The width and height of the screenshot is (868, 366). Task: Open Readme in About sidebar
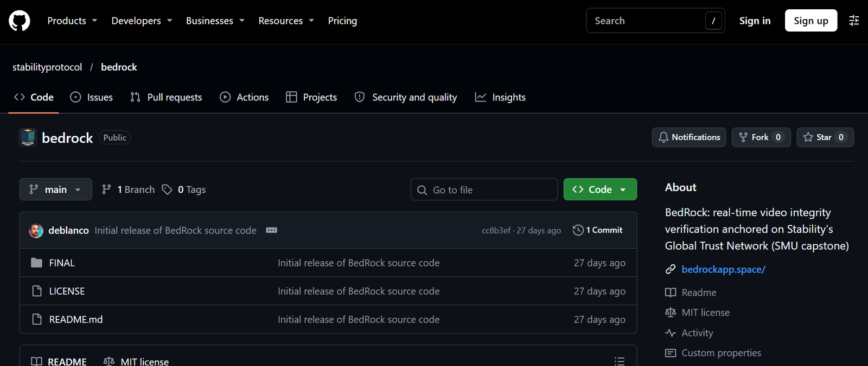point(699,293)
